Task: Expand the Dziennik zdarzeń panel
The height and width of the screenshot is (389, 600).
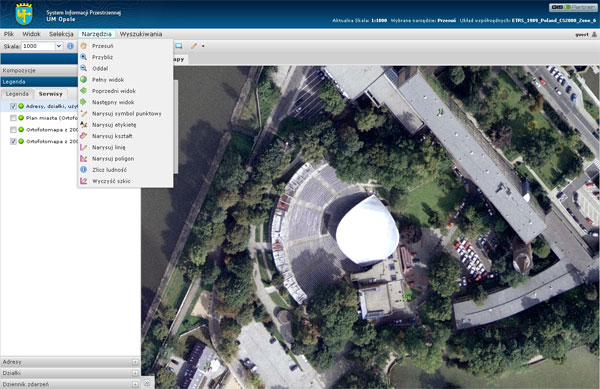Action: [135, 384]
